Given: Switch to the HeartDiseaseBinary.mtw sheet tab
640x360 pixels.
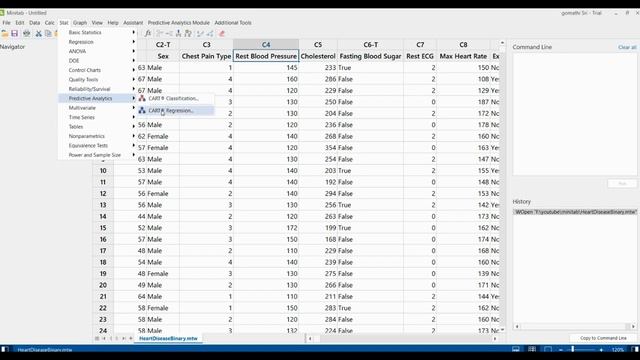Looking at the screenshot, I should click(x=168, y=338).
